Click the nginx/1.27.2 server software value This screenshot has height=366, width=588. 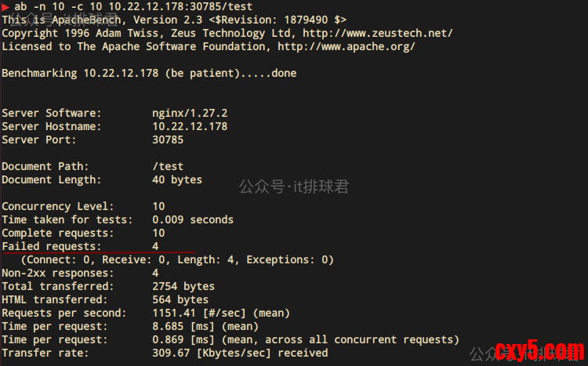[x=190, y=113]
